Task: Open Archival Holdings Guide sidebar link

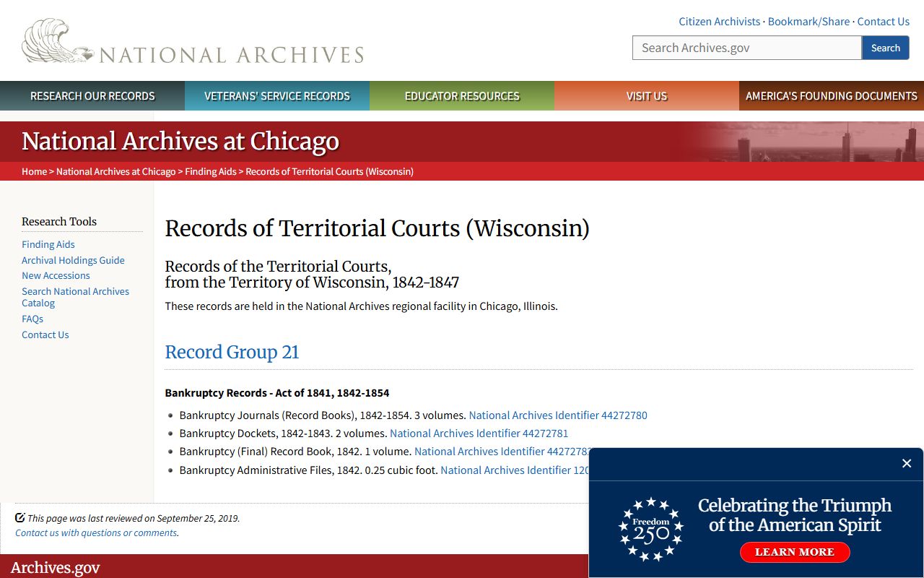Action: point(73,260)
